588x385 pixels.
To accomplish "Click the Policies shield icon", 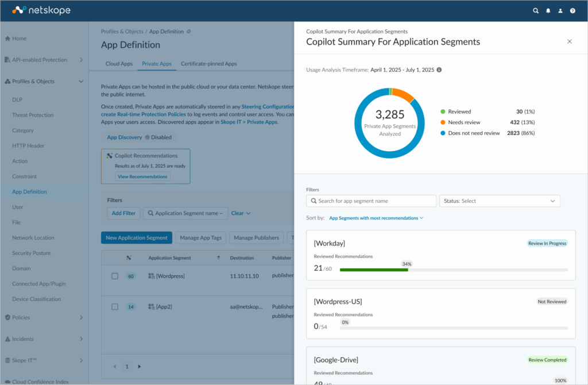I will click(7, 317).
